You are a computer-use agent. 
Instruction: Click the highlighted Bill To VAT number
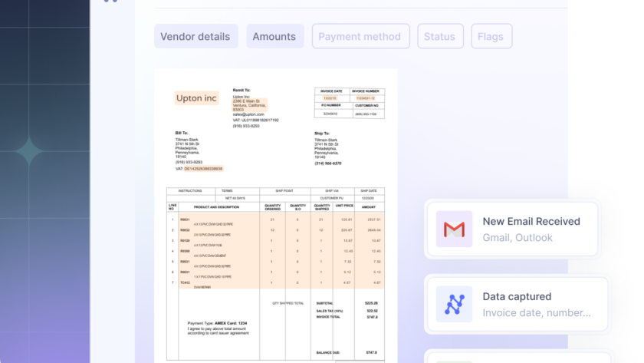click(x=203, y=168)
